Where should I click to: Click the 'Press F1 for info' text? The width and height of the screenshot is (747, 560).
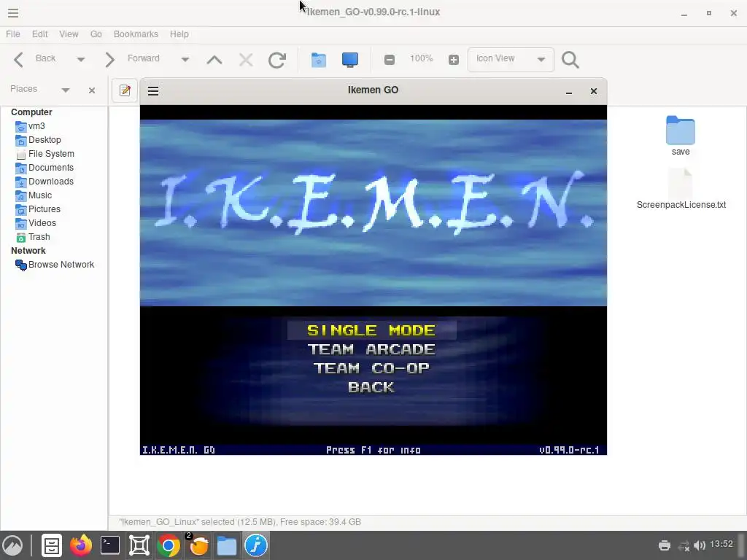tap(373, 450)
